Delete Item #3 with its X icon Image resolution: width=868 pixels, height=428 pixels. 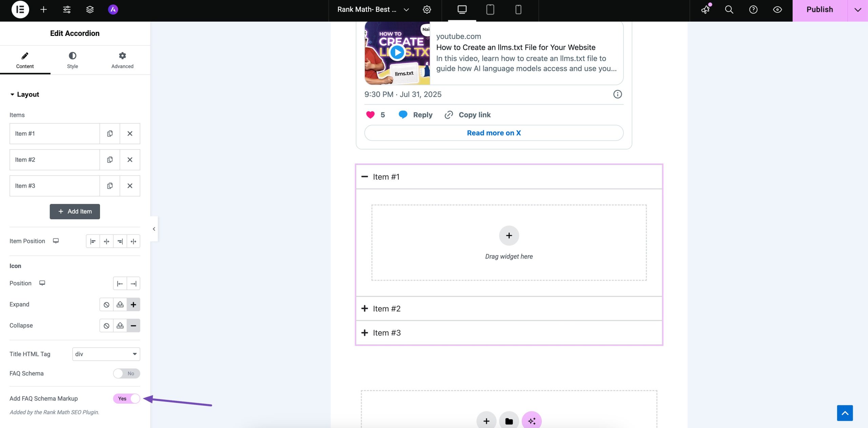(130, 186)
